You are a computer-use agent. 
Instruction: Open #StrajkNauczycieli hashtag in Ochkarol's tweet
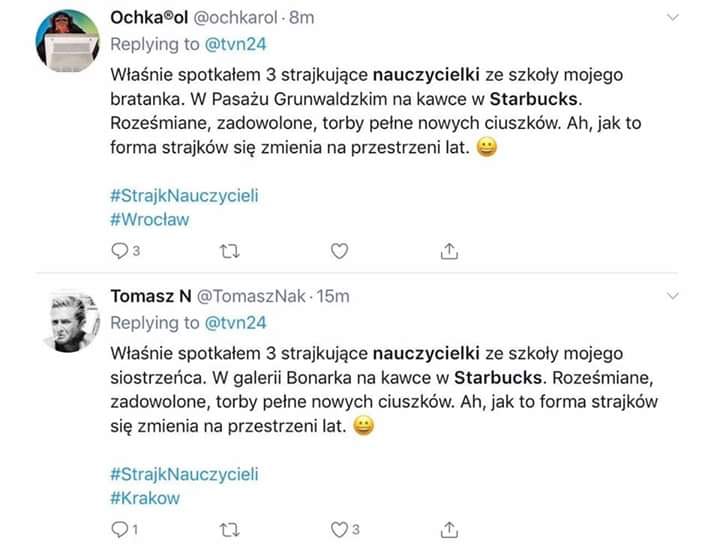pyautogui.click(x=183, y=196)
